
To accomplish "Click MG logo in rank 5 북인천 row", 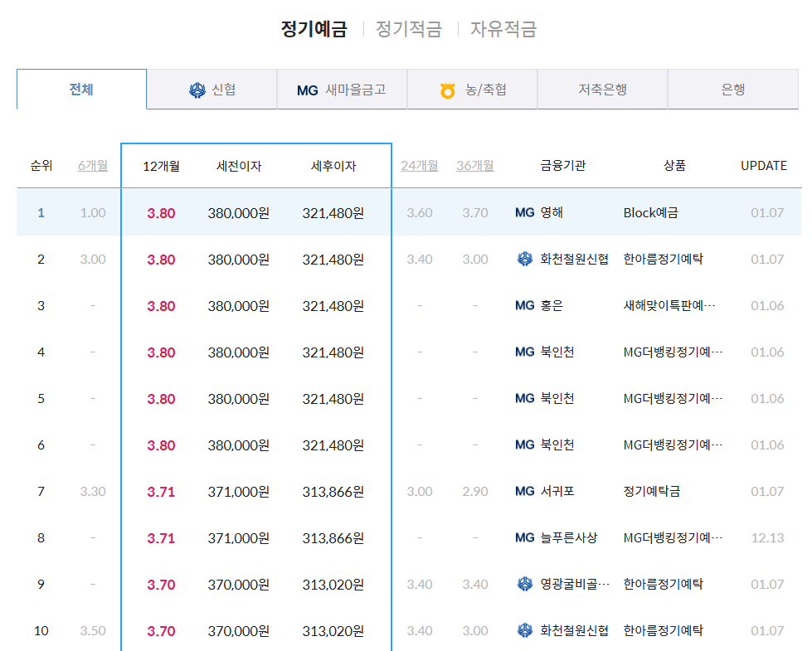I will (x=524, y=399).
